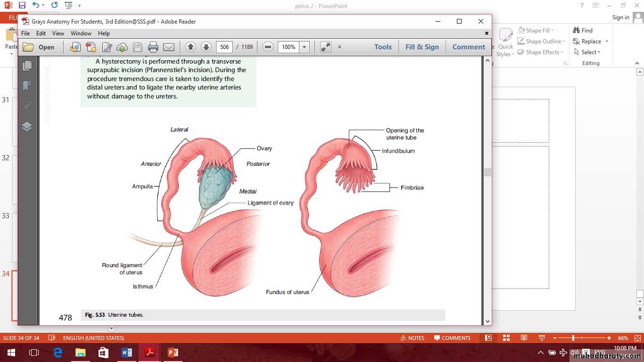The image size is (644, 362).
Task: Open the View menu in Adobe Reader
Action: pos(58,33)
